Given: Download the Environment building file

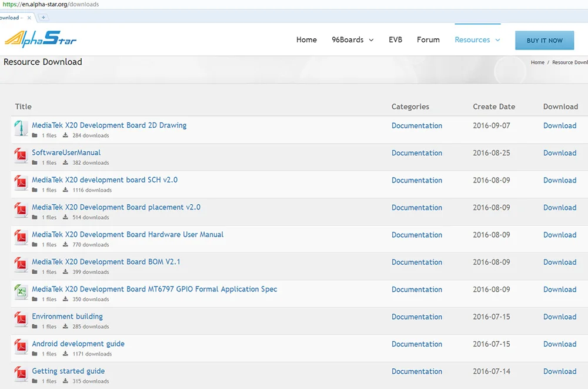Looking at the screenshot, I should coord(560,317).
